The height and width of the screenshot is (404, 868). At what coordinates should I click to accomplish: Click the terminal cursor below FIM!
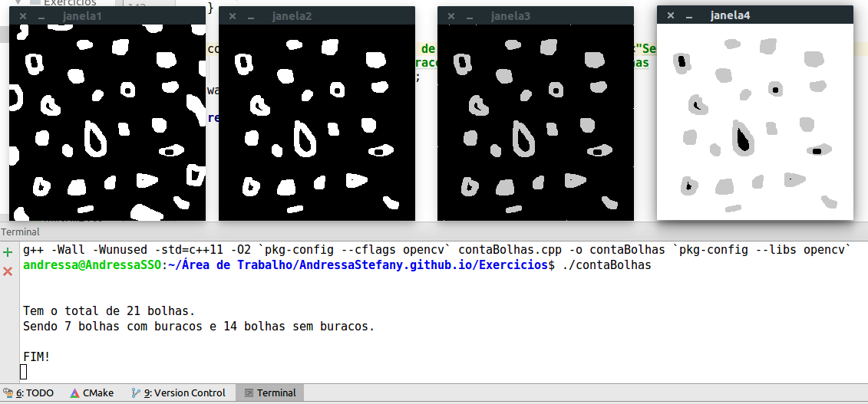24,372
